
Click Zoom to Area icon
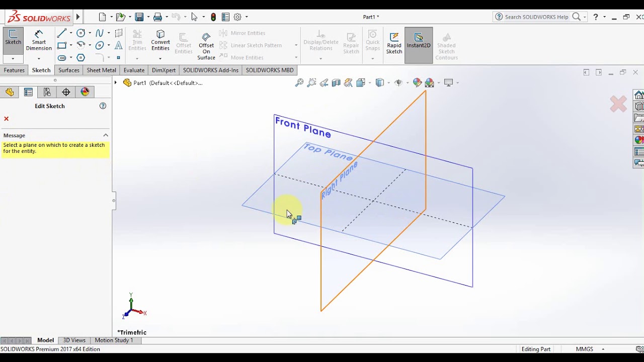coord(311,82)
